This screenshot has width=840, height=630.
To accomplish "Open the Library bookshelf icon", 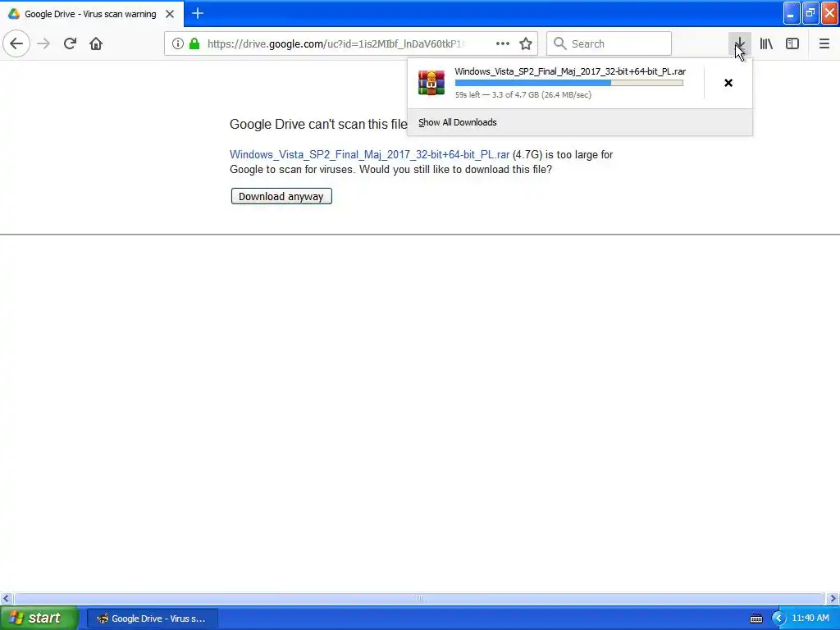I will pyautogui.click(x=766, y=43).
